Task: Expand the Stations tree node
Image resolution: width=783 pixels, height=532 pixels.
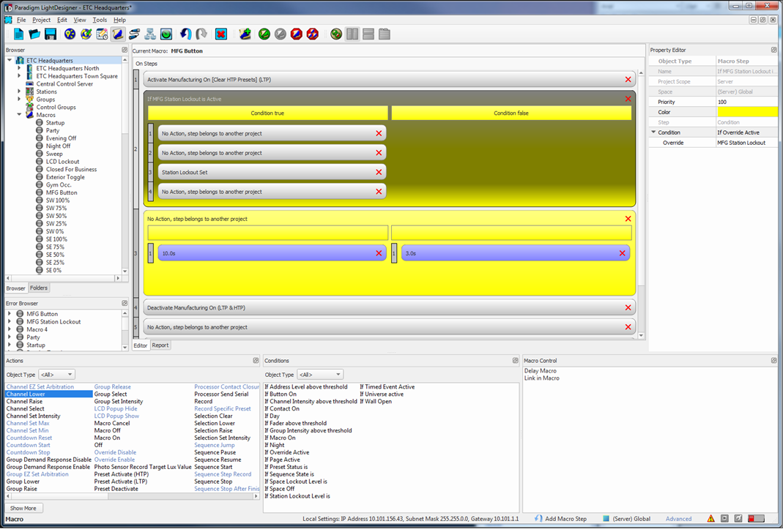Action: (x=19, y=91)
